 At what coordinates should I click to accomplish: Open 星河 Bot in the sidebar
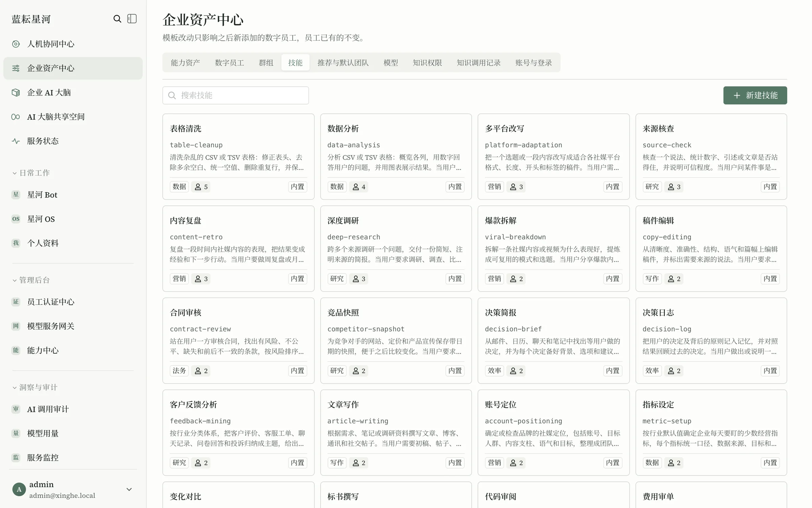coord(73,195)
